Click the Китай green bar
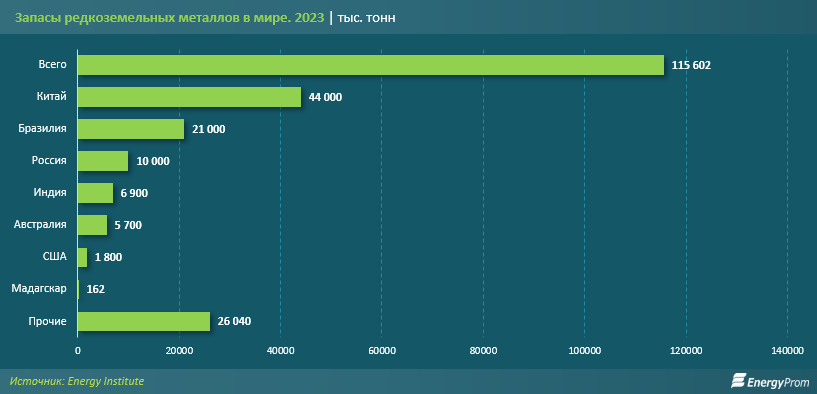 190,97
